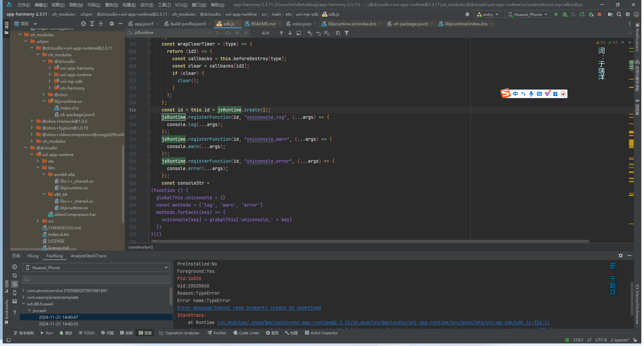Toggle whole words W option
Image resolution: width=644 pixels, height=346 pixels.
pyautogui.click(x=237, y=33)
